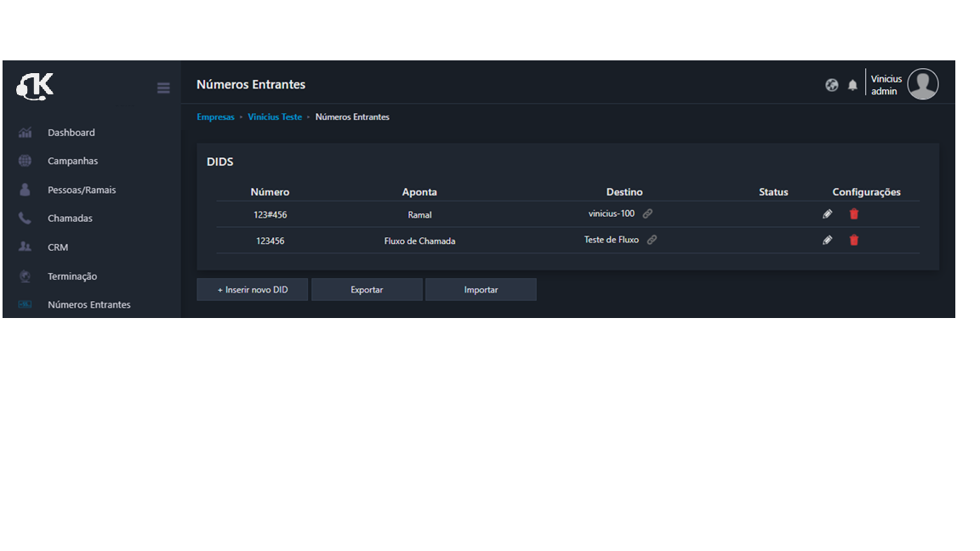Open Pessoas/Ramais menu item
Screen dimensions: 980x551
point(82,190)
